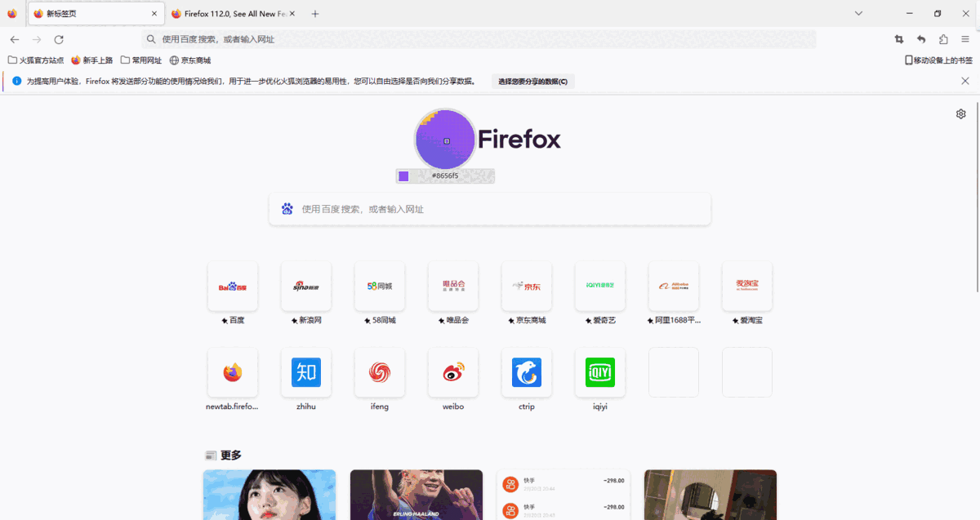Image resolution: width=980 pixels, height=520 pixels.
Task: Open the 京东商城 bookmark
Action: 189,59
